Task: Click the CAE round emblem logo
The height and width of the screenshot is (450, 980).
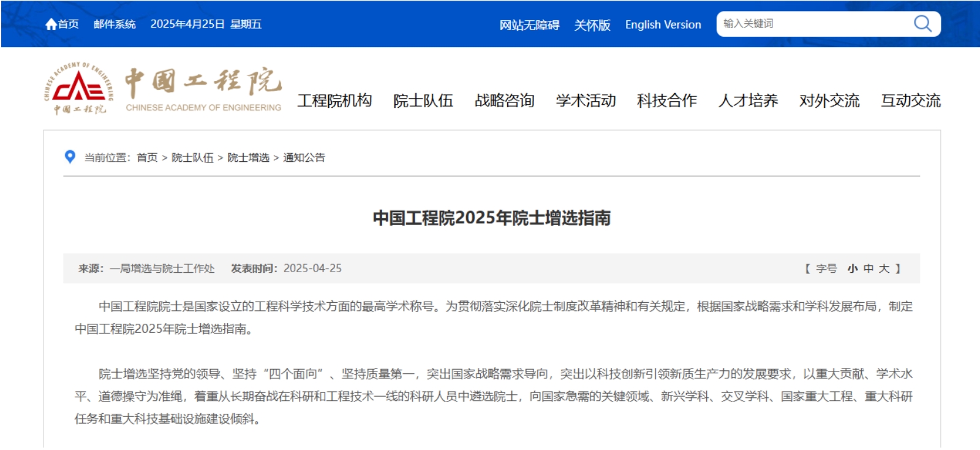Action: tap(78, 88)
